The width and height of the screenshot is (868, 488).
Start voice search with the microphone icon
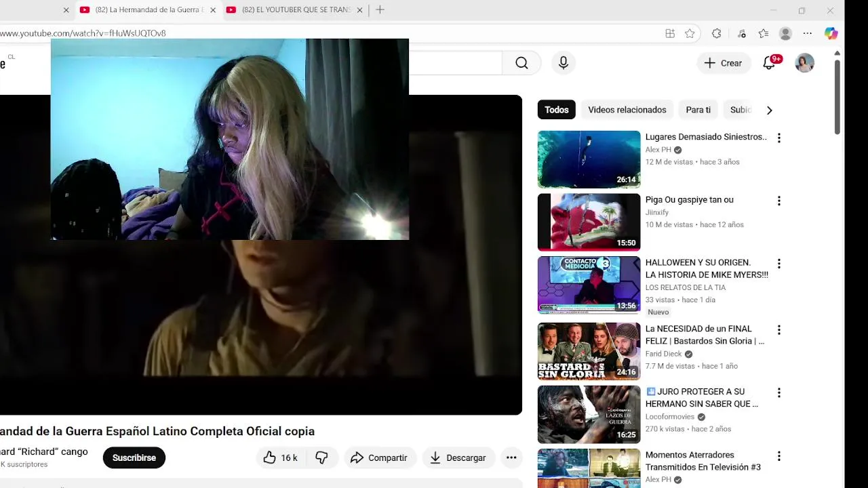click(x=563, y=63)
